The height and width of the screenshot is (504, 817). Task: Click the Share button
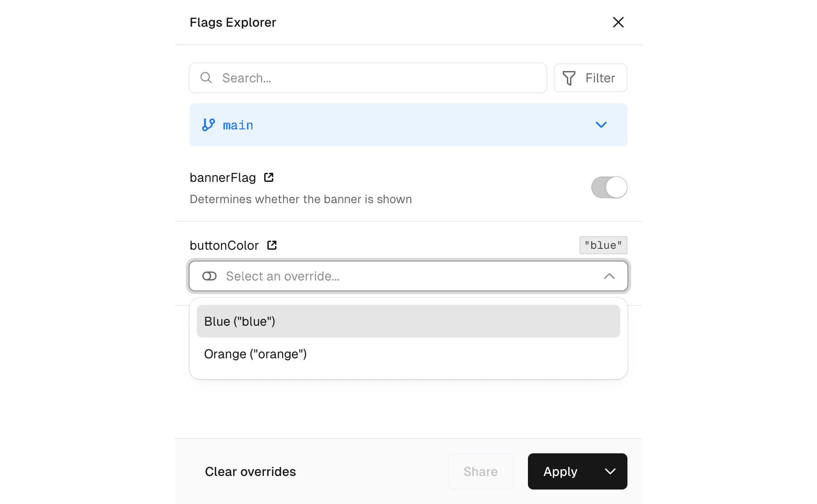480,471
